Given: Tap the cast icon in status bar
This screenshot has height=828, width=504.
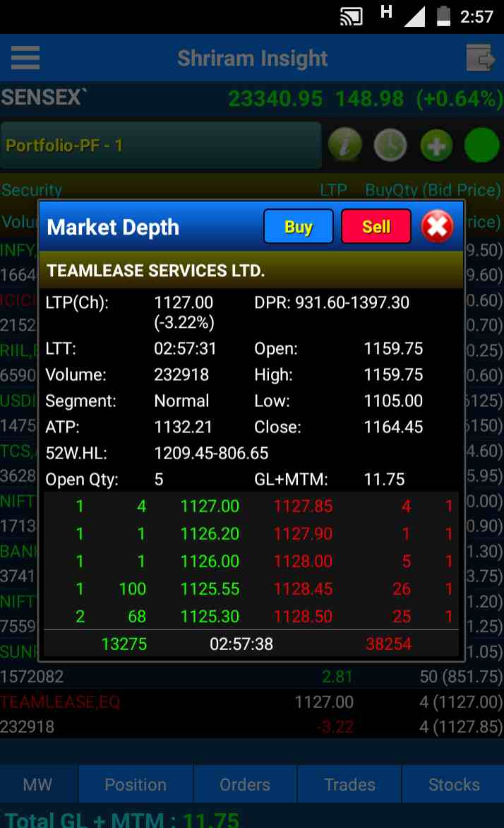Looking at the screenshot, I should pyautogui.click(x=351, y=16).
